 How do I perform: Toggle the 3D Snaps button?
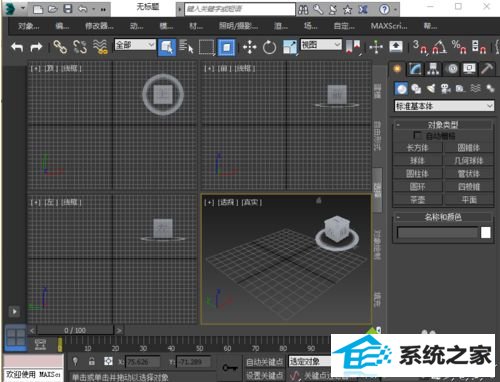point(420,47)
